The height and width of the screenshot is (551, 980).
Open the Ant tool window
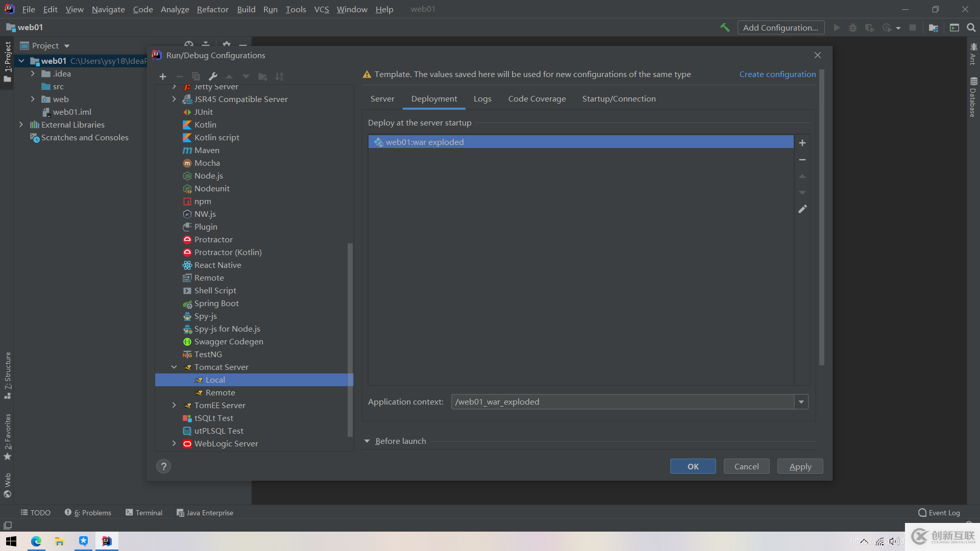(973, 54)
